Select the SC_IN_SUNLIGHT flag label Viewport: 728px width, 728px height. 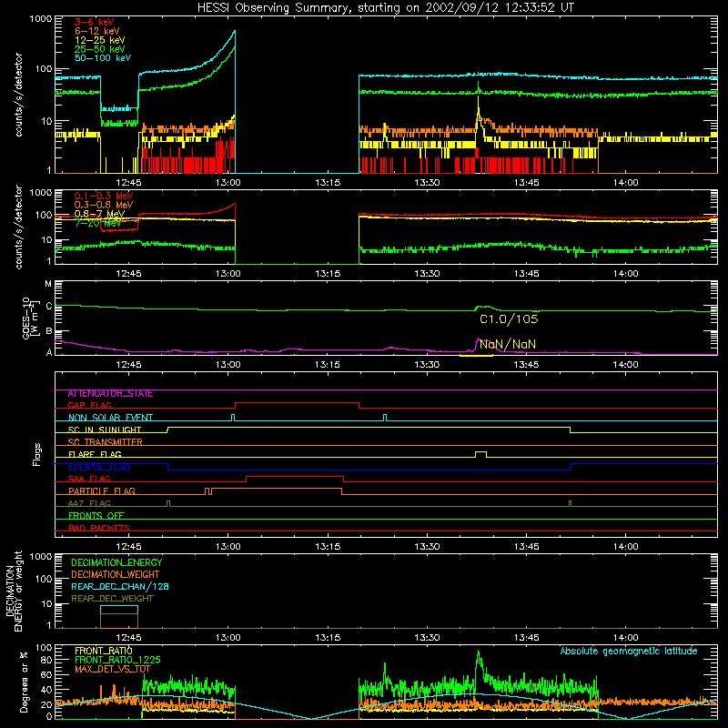[x=105, y=430]
